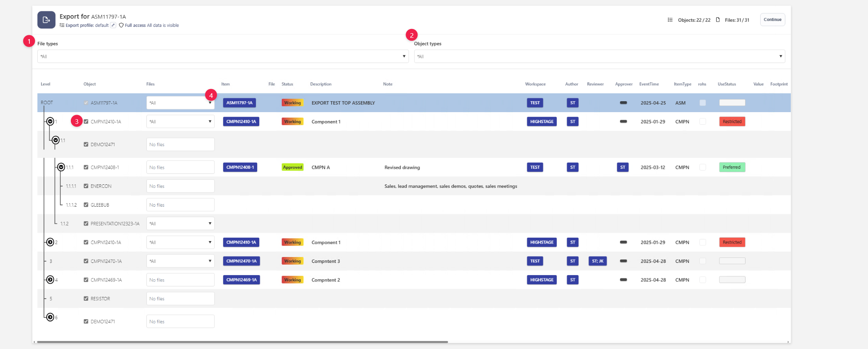Click the export icon beside the title
Image resolution: width=868 pixels, height=349 pixels.
(46, 20)
